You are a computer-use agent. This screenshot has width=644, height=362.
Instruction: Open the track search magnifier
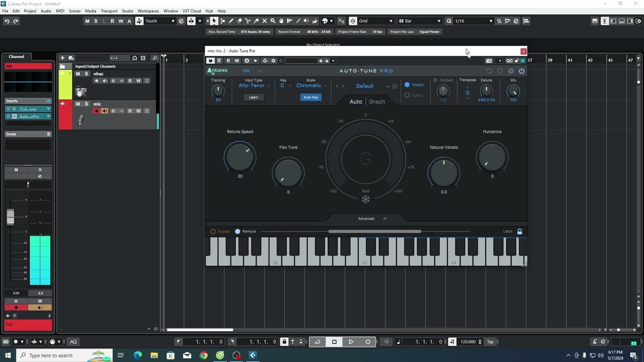pyautogui.click(x=154, y=58)
